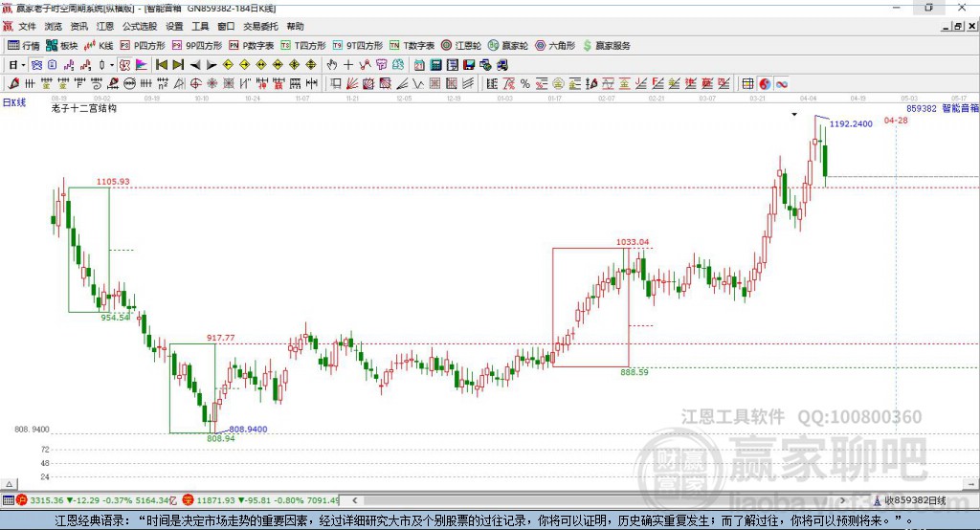
Task: Select the first yellow diamond arrow icon
Action: point(228,65)
